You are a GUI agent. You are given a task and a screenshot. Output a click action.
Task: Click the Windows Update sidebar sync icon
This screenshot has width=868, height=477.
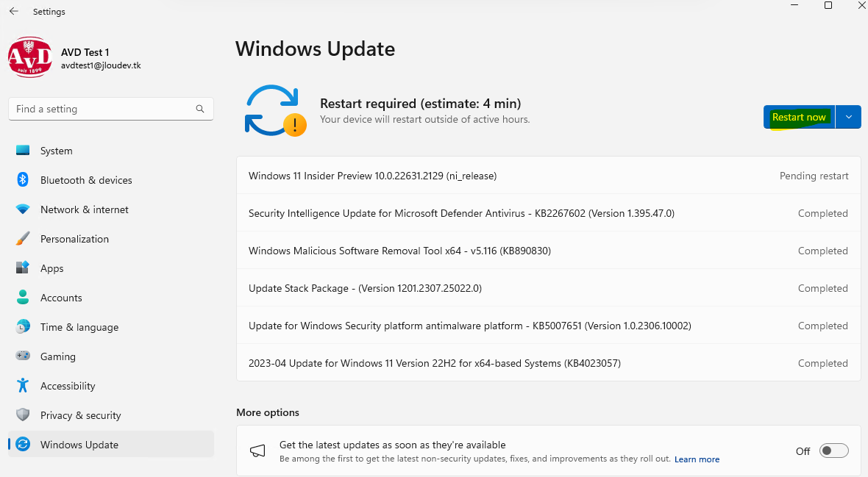[23, 444]
